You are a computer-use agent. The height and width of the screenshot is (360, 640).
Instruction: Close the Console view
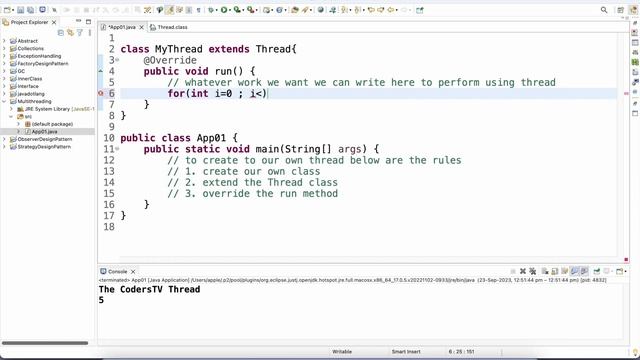point(133,271)
